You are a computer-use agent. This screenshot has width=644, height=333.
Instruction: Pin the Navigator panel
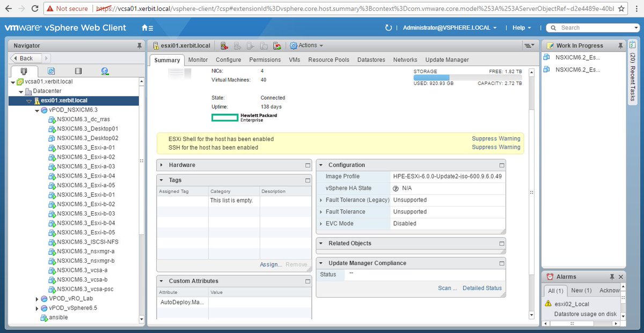pyautogui.click(x=140, y=46)
